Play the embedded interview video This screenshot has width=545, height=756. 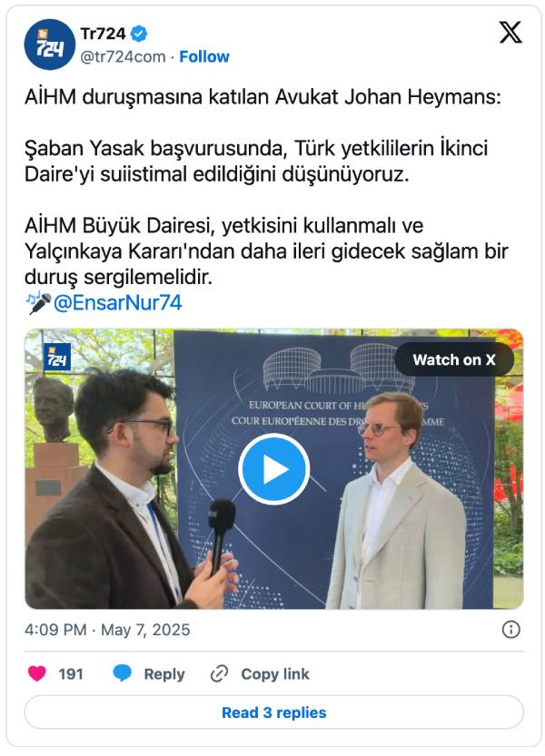(273, 468)
